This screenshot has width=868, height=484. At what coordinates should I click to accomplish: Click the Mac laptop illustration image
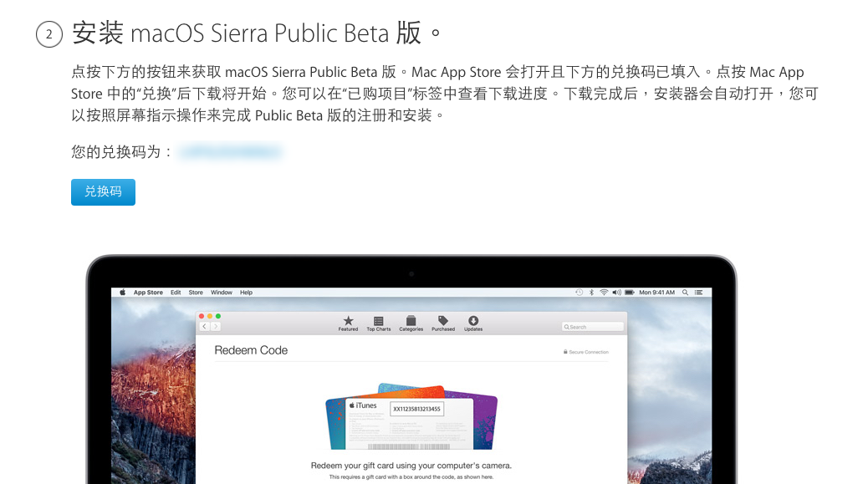(411, 369)
